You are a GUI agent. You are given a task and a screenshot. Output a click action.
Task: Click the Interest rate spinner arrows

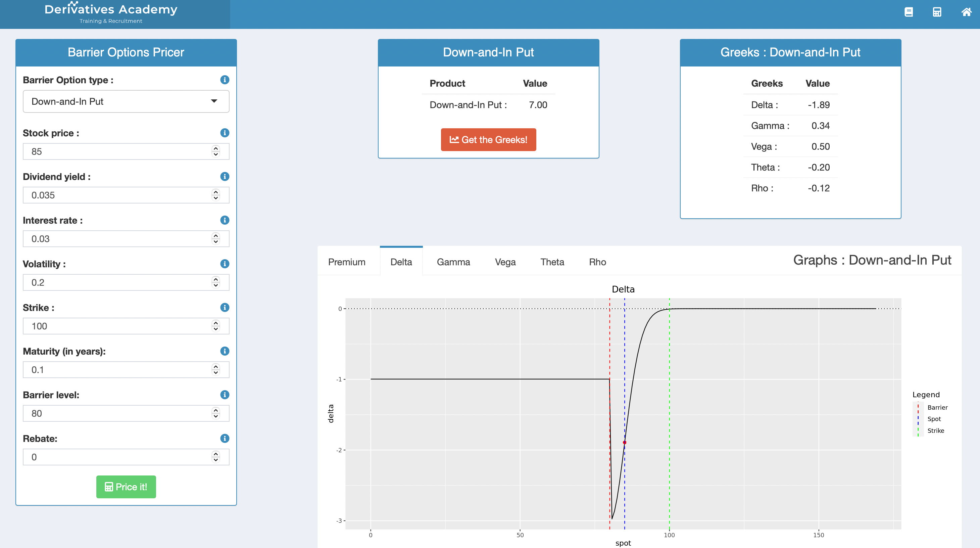216,239
